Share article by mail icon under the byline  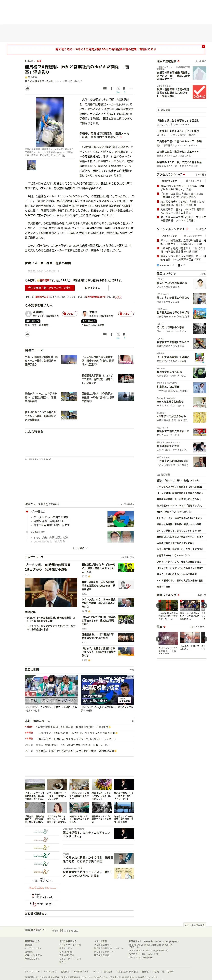[105, 88]
